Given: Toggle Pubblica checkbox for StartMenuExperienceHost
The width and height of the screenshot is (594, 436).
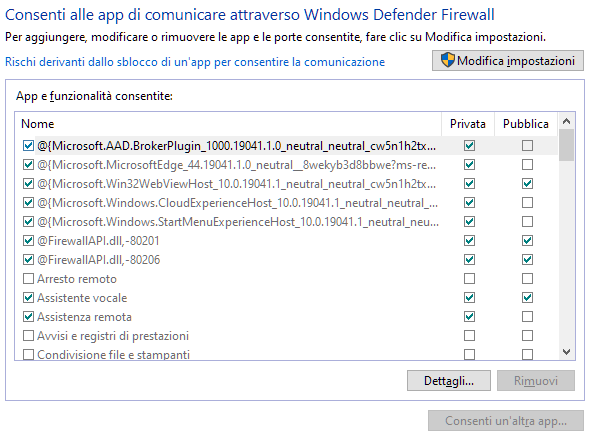Looking at the screenshot, I should (x=527, y=222).
